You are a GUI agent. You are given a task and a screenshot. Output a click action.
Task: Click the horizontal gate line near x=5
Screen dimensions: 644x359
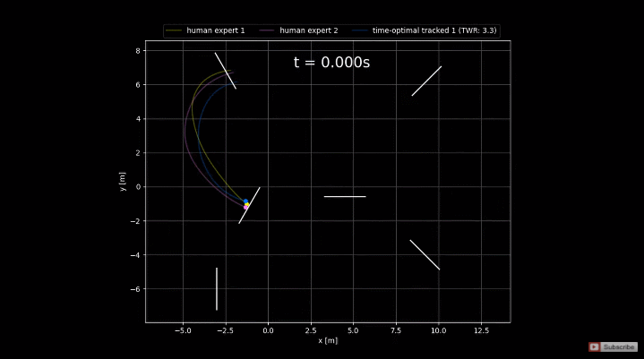coord(345,197)
